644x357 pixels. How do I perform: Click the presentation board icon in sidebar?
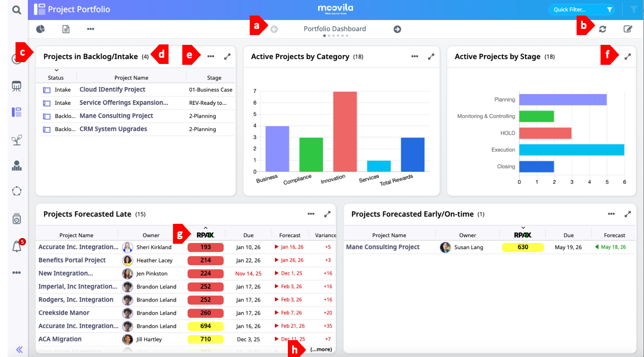(x=17, y=86)
